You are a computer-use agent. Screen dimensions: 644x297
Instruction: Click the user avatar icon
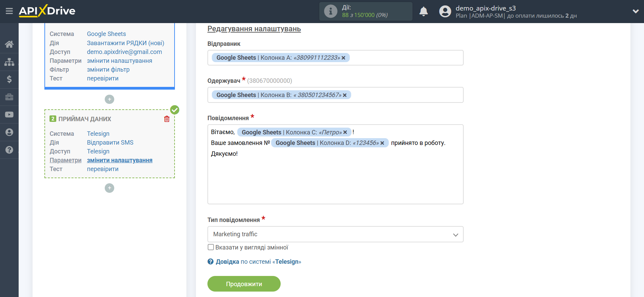pyautogui.click(x=445, y=12)
